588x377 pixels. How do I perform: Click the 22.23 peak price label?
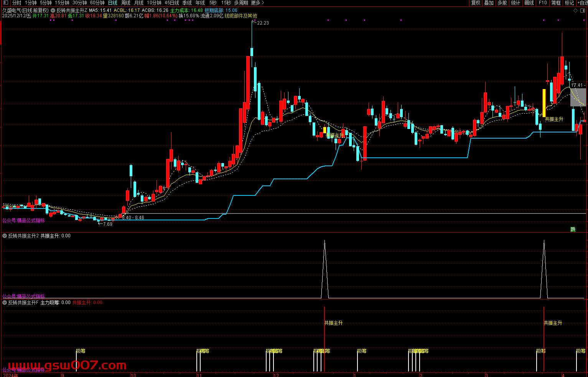point(263,23)
